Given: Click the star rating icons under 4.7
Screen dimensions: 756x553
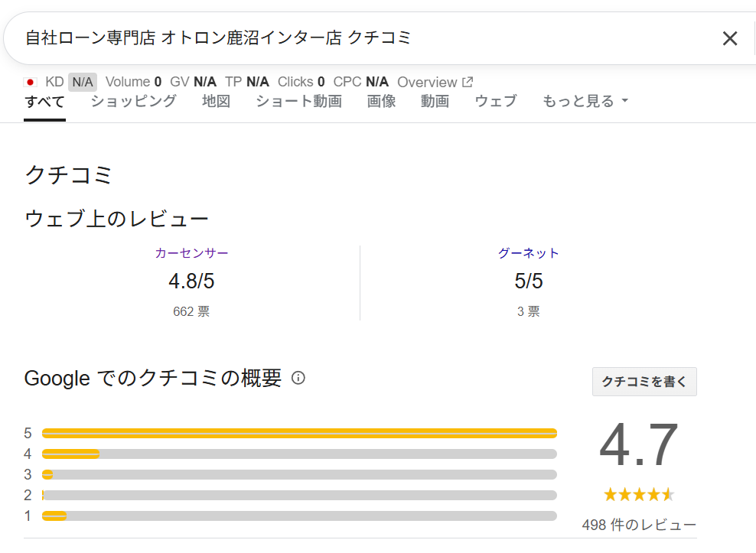Looking at the screenshot, I should point(639,494).
